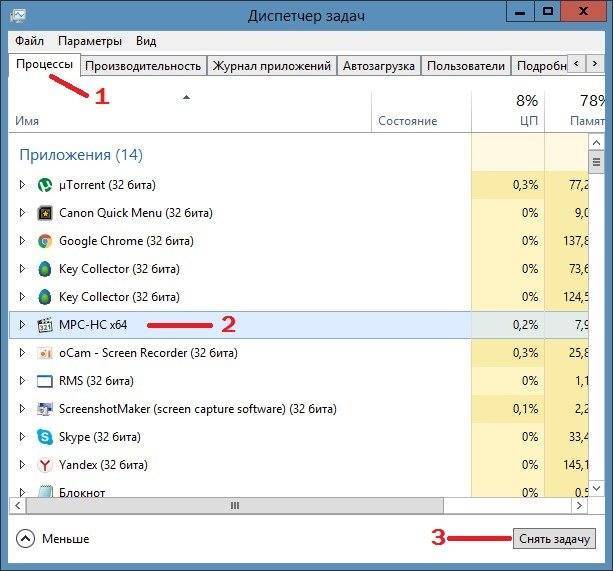The image size is (613, 571).
Task: Click the oCam Screen Recorder icon
Action: pyautogui.click(x=45, y=353)
